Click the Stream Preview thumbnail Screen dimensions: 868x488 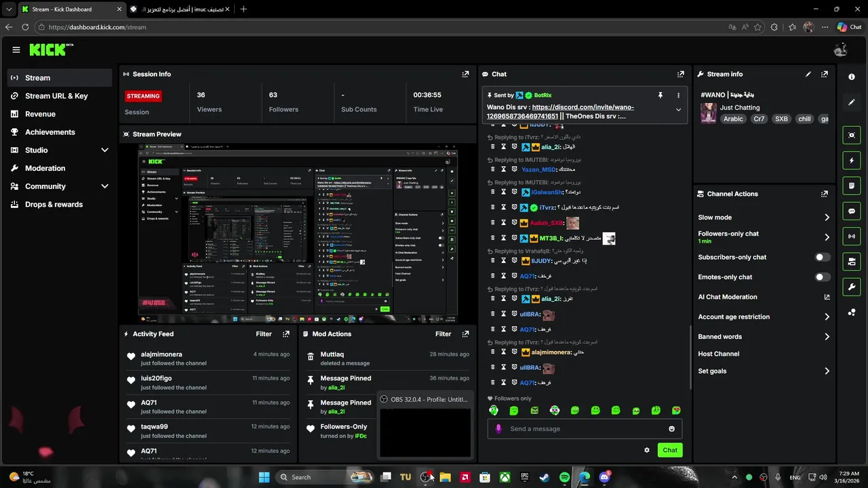point(298,234)
